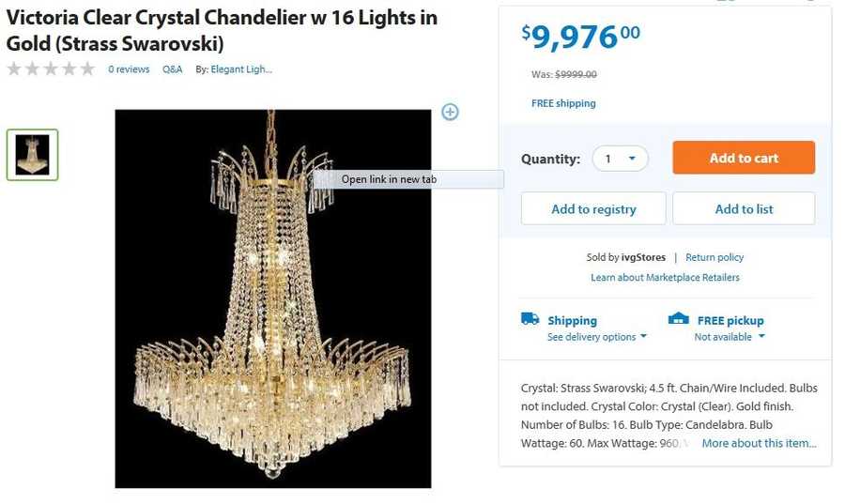Click the FREE pickup store icon
The width and height of the screenshot is (845, 504).
pyautogui.click(x=678, y=319)
